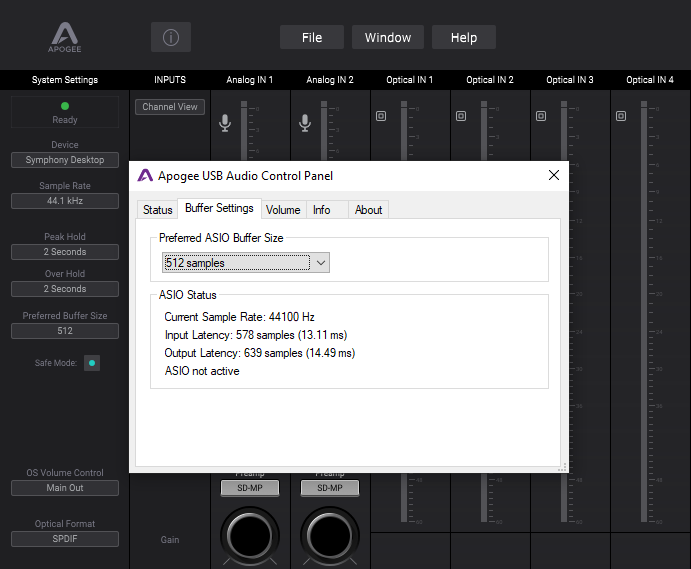
Task: Close the Apogee USB Audio Control Panel
Action: [x=554, y=175]
